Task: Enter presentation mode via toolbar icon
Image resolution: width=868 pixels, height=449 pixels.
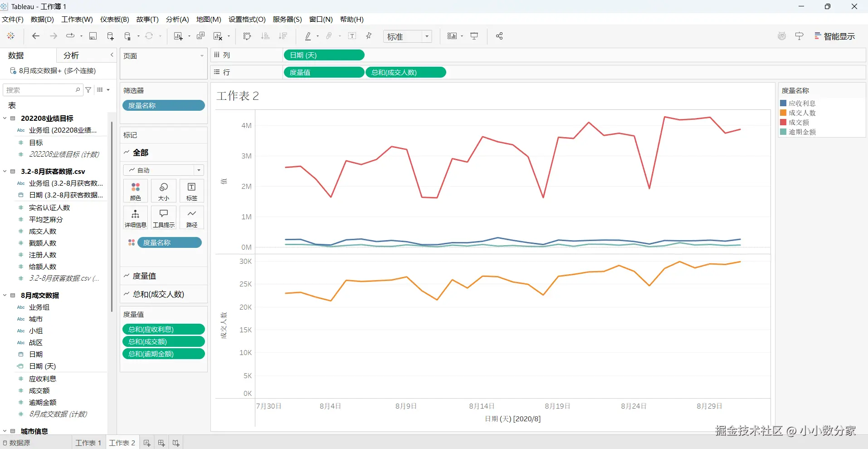Action: [474, 36]
